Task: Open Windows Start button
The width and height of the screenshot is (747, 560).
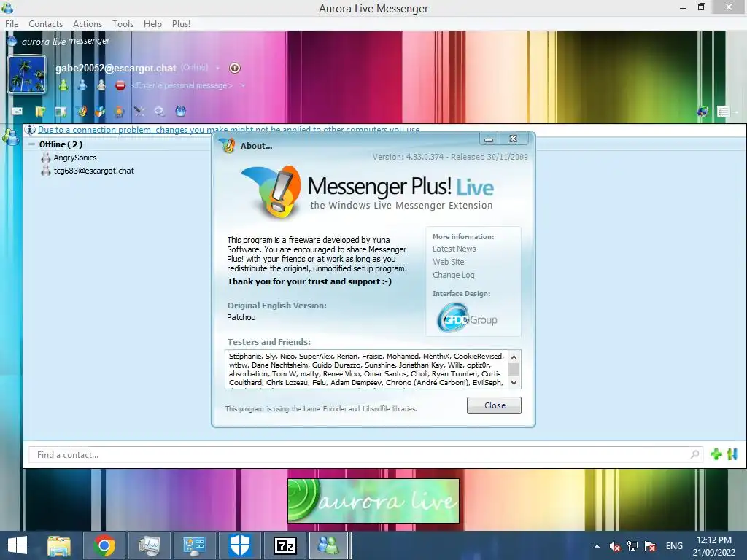Action: point(18,545)
